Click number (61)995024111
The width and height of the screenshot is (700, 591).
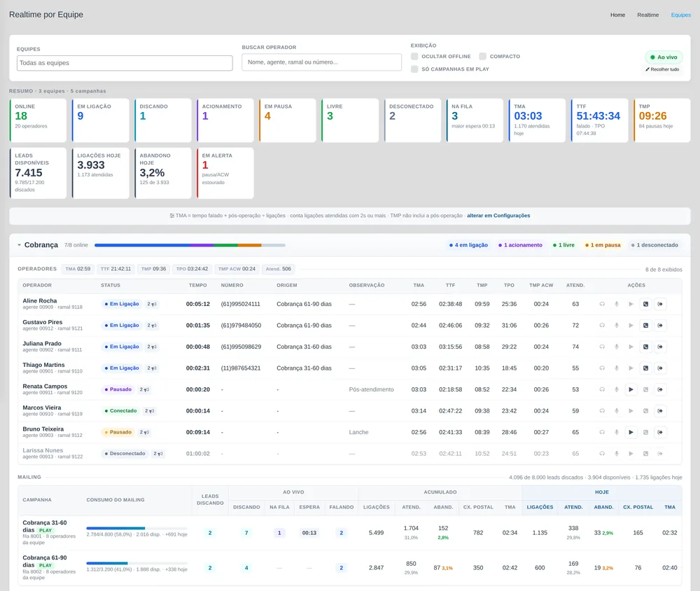240,304
